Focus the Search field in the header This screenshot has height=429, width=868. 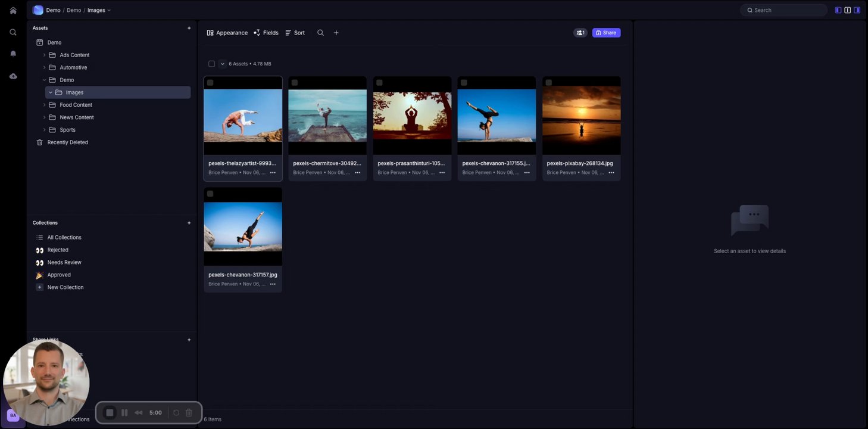pyautogui.click(x=784, y=10)
